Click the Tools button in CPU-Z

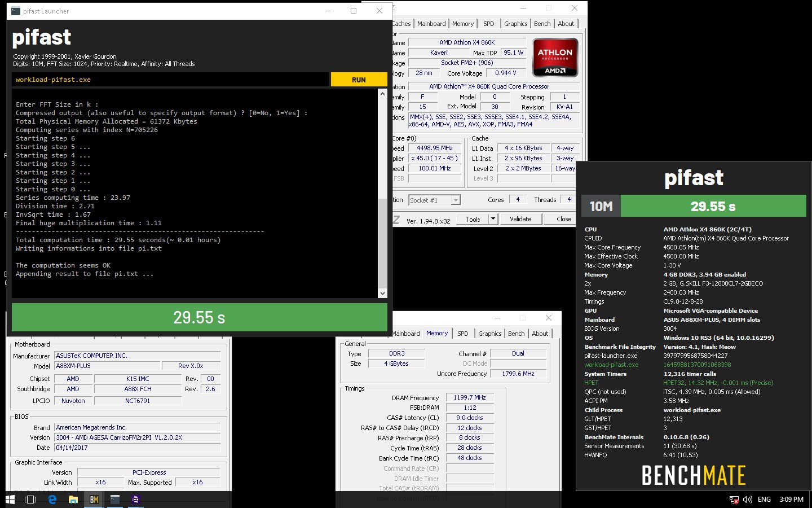coord(473,219)
